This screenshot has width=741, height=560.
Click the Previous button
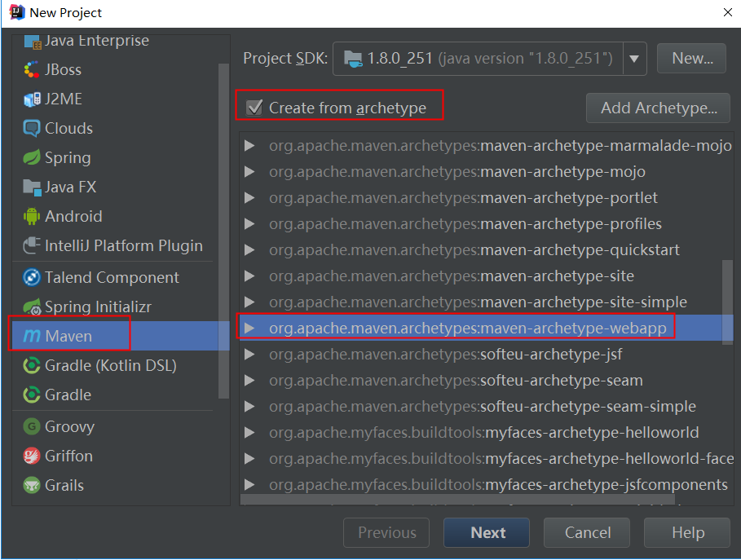(x=386, y=532)
